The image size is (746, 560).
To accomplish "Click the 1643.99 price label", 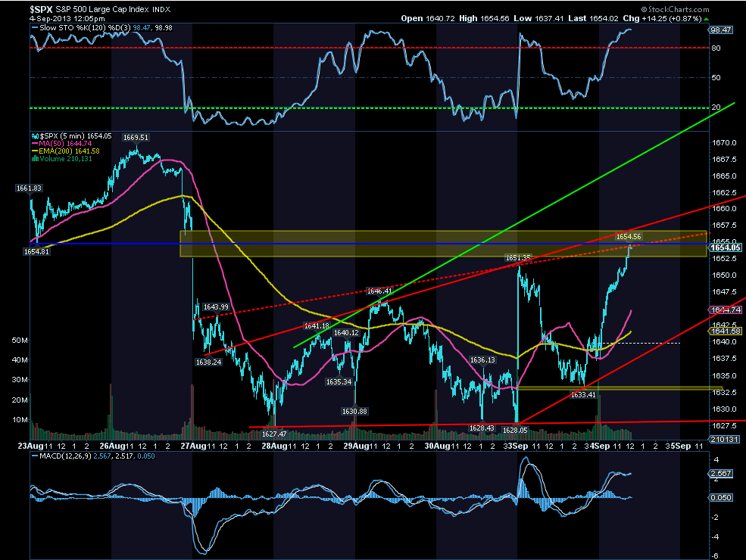I will point(216,307).
